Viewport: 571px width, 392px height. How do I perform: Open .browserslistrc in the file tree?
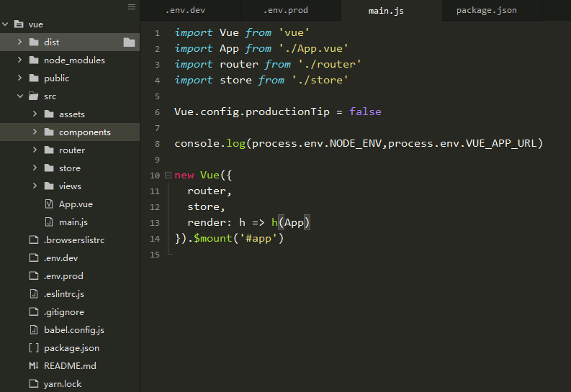tap(74, 240)
